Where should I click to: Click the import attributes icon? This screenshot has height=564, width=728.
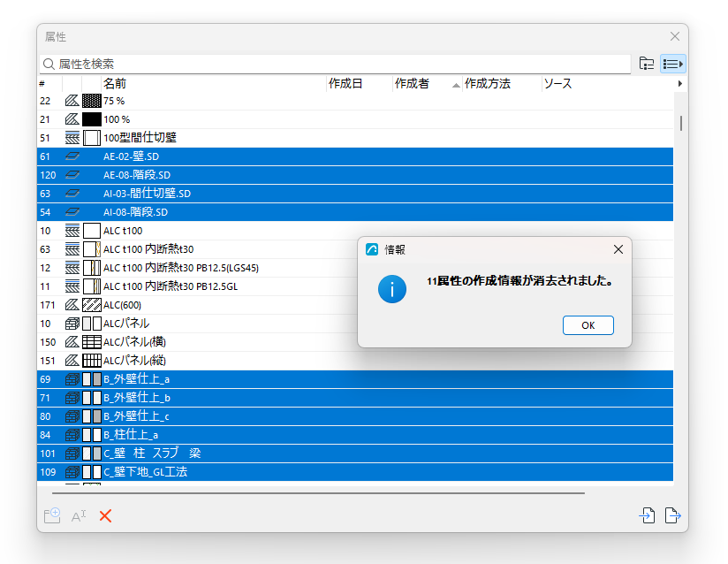(647, 515)
